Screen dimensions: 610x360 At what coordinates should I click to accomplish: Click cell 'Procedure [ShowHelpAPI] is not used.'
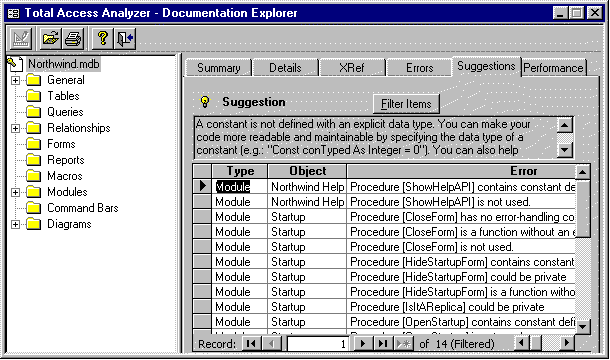461,202
